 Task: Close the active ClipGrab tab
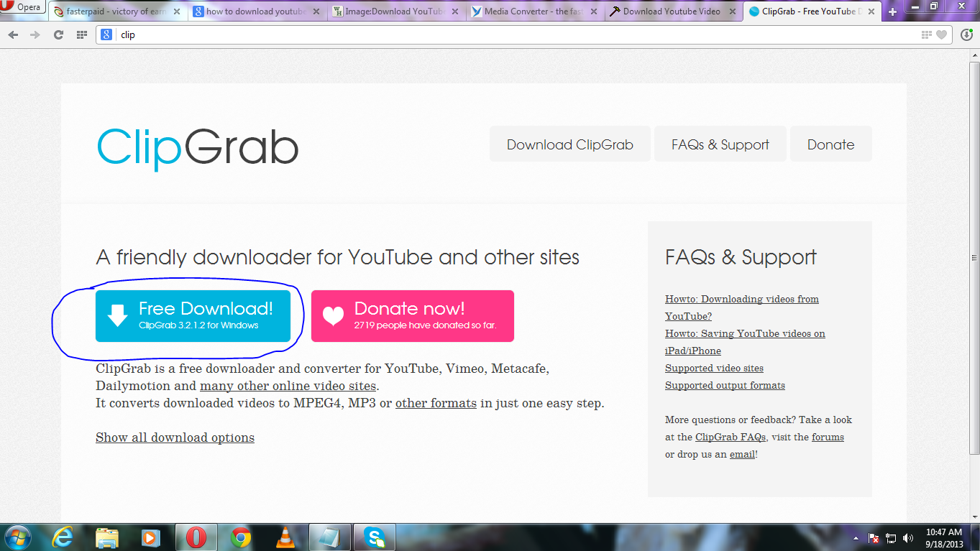tap(871, 11)
